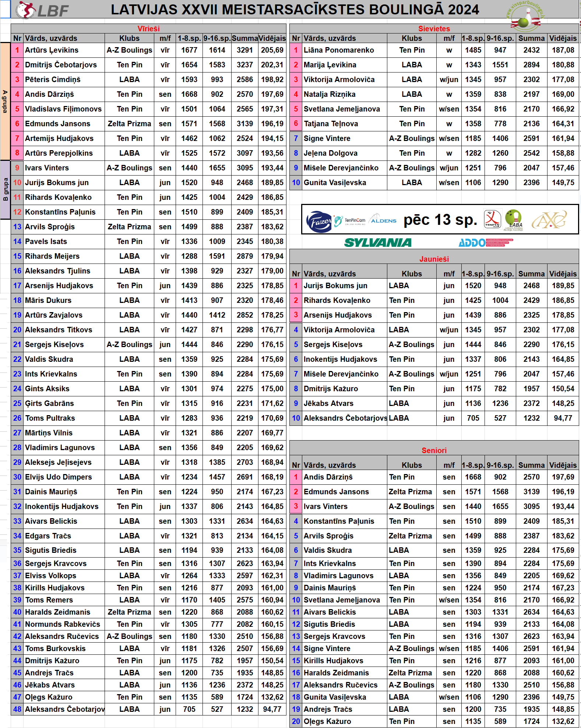Click the championship title text at the top
This screenshot has width=581, height=728.
[x=295, y=10]
